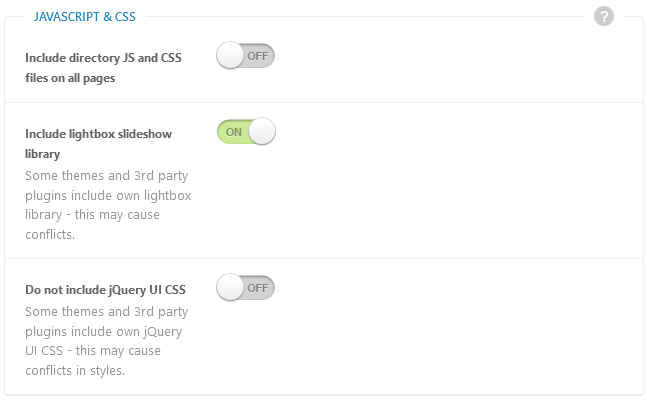
Task: Select the Include directory JS and CSS label
Action: pyautogui.click(x=103, y=68)
